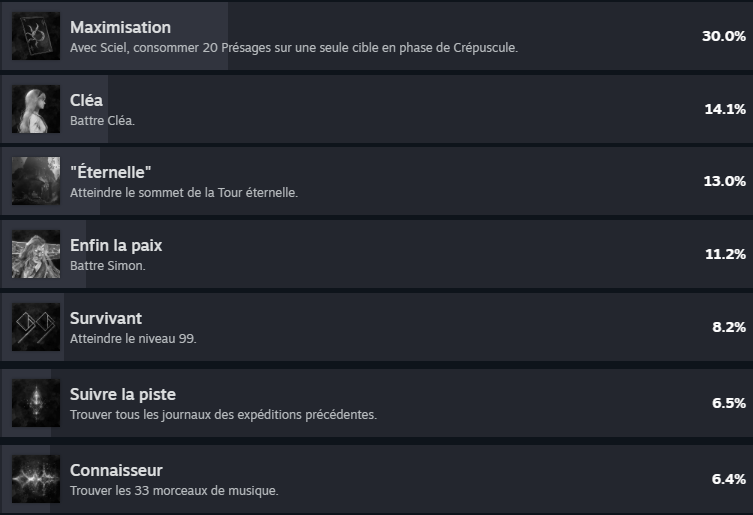Click the 30.0% completion percentage
The width and height of the screenshot is (753, 515).
[x=724, y=36]
